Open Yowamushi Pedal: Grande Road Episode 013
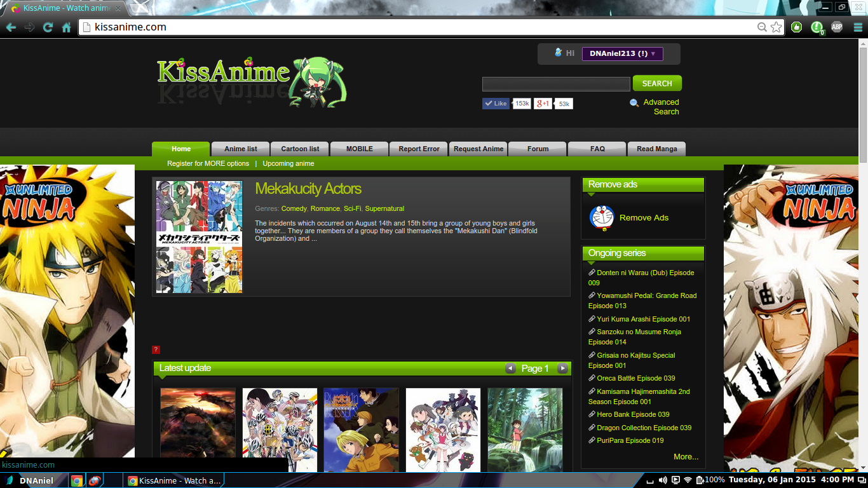Screen dimensions: 868x488 [642, 301]
